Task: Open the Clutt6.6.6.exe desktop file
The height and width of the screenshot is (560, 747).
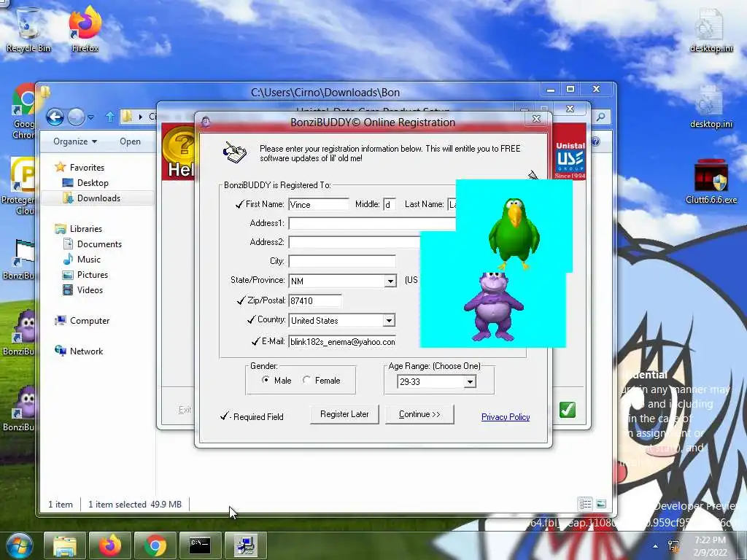Action: tap(711, 181)
